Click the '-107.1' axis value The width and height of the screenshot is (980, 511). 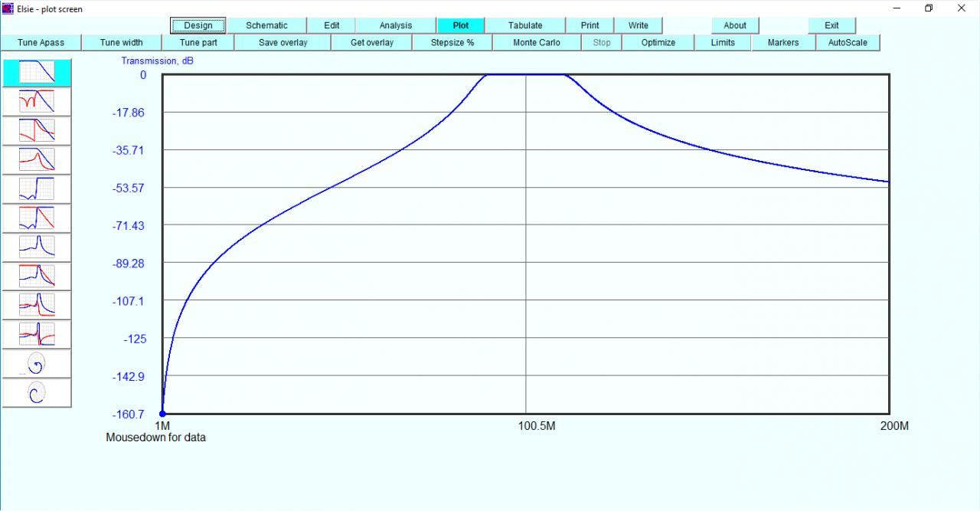tap(130, 301)
